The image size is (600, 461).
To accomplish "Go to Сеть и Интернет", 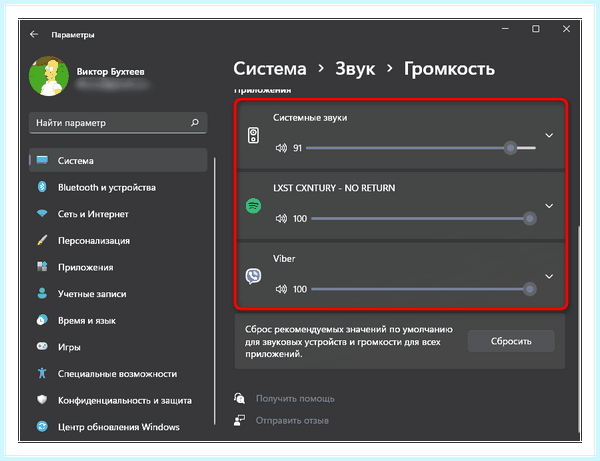I will (x=93, y=214).
